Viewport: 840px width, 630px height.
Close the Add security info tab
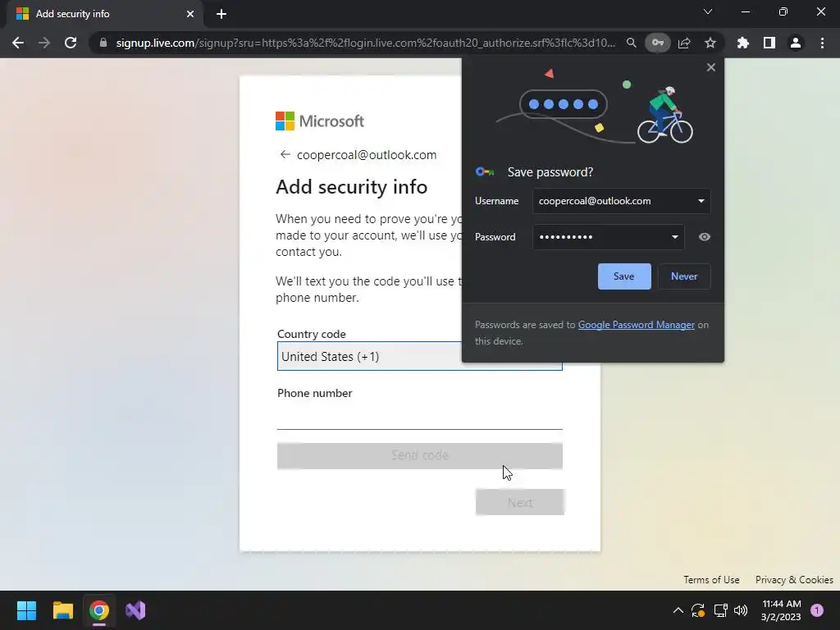[190, 14]
